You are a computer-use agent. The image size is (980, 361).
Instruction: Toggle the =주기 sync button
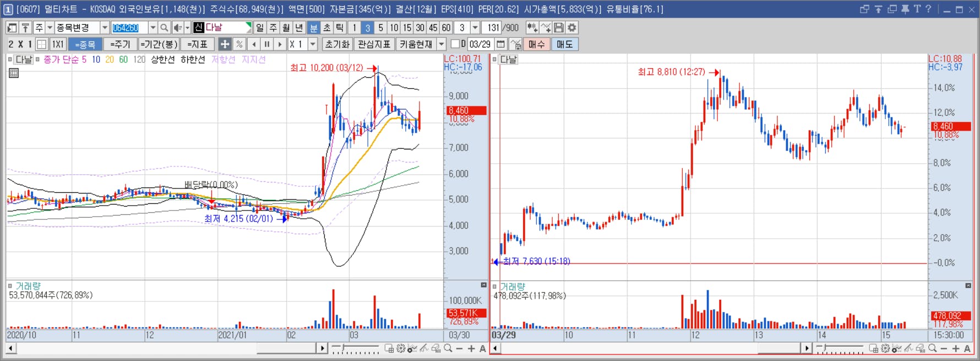tap(120, 44)
